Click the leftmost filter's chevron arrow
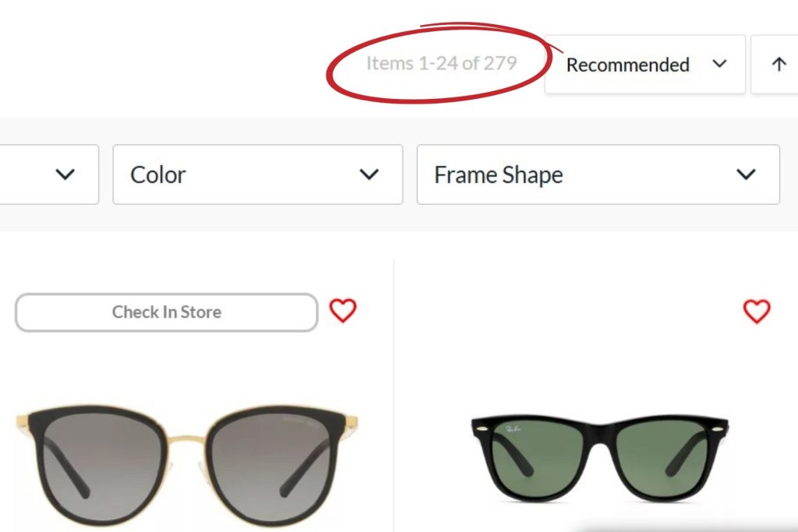The width and height of the screenshot is (798, 532). 66,174
